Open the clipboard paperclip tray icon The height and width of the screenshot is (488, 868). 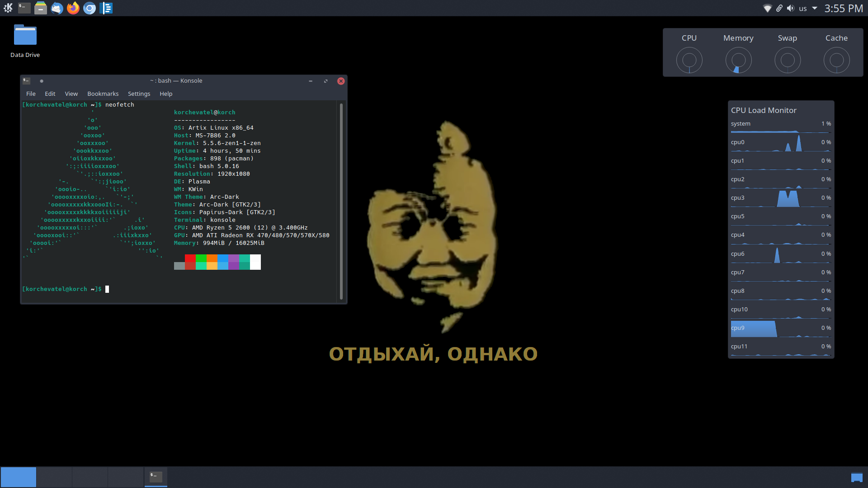(x=779, y=9)
